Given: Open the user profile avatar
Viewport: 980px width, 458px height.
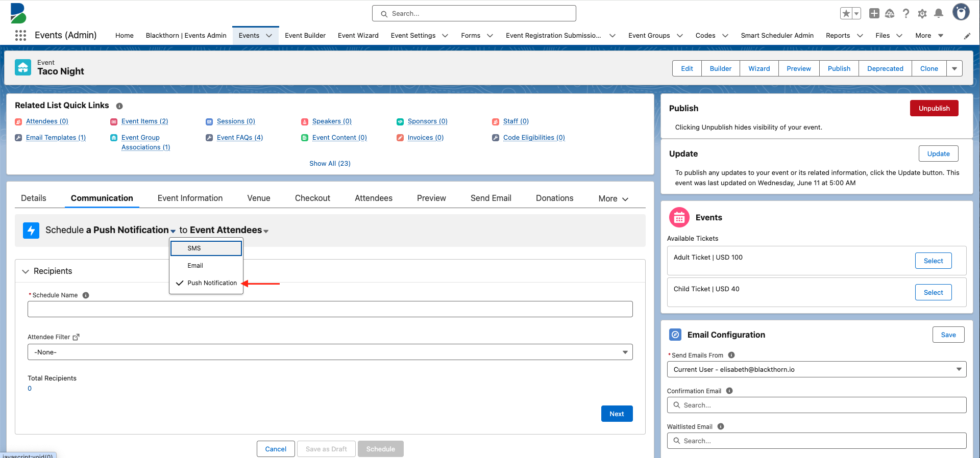Looking at the screenshot, I should (961, 12).
